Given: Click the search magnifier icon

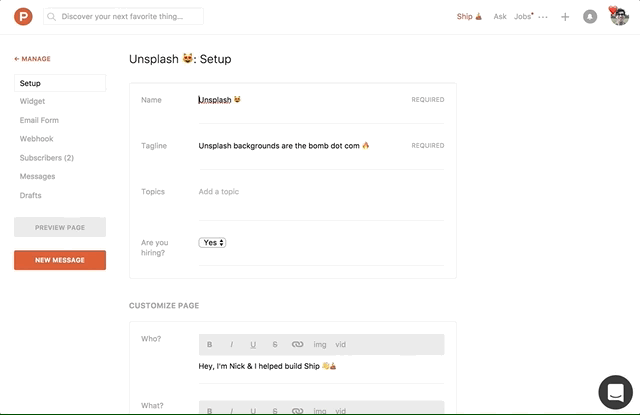Looking at the screenshot, I should [51, 17].
